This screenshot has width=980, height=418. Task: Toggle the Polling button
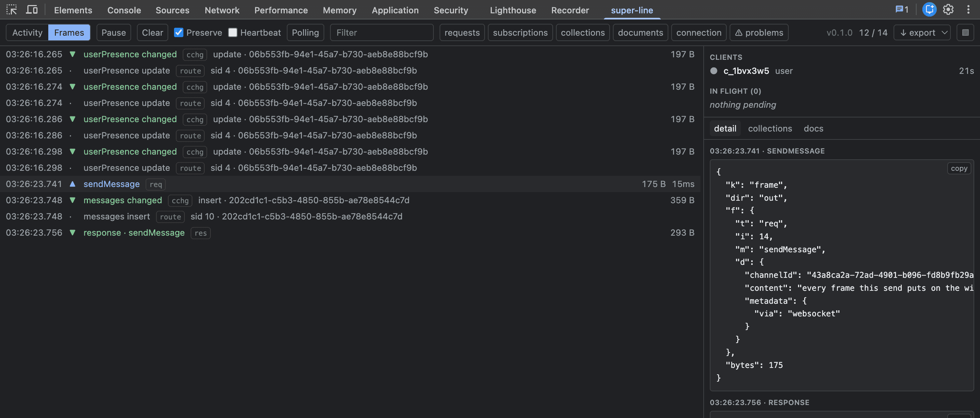click(305, 33)
